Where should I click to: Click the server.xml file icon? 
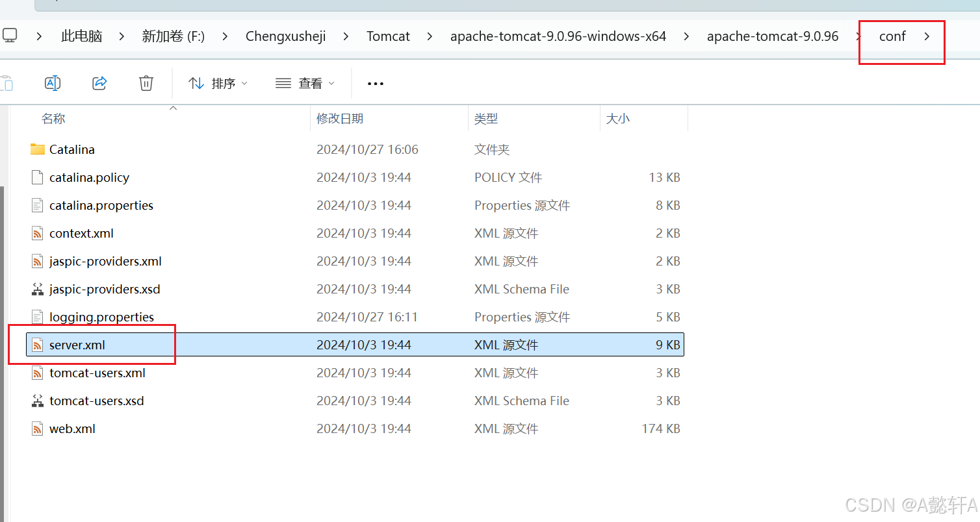coord(38,345)
